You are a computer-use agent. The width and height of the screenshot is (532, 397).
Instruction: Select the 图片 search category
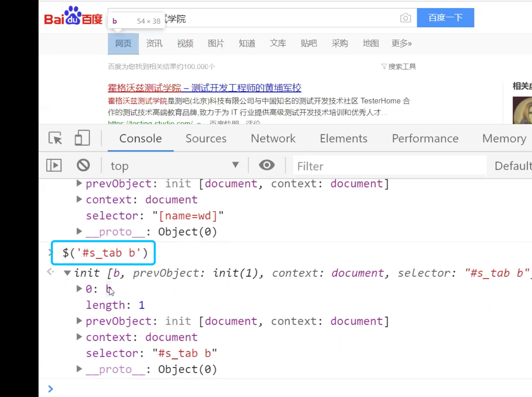tap(216, 43)
